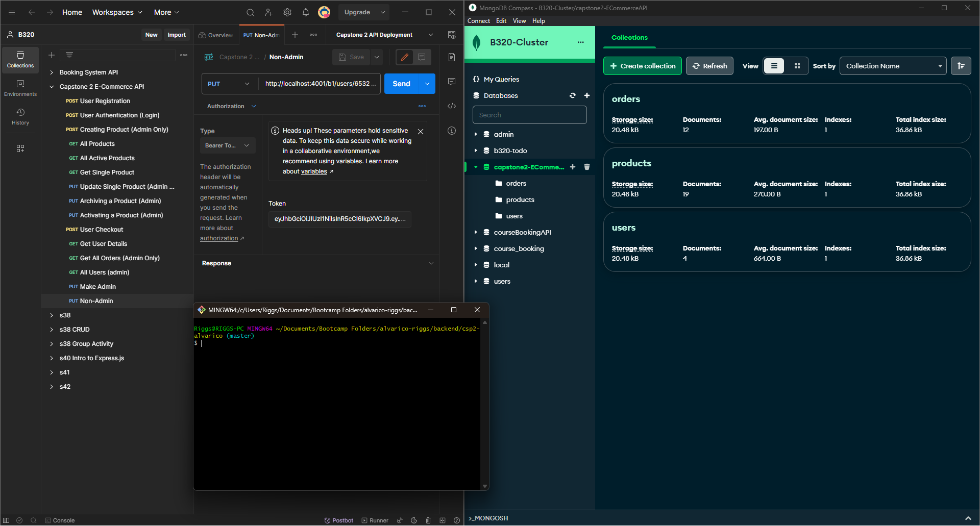The height and width of the screenshot is (526, 980).
Task: Click the Create collection button
Action: click(642, 66)
